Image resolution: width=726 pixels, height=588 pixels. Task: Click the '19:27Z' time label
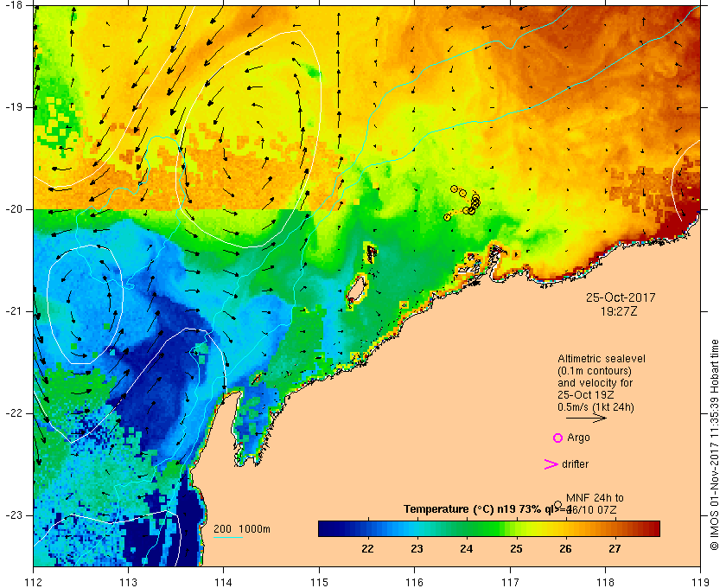pos(619,311)
